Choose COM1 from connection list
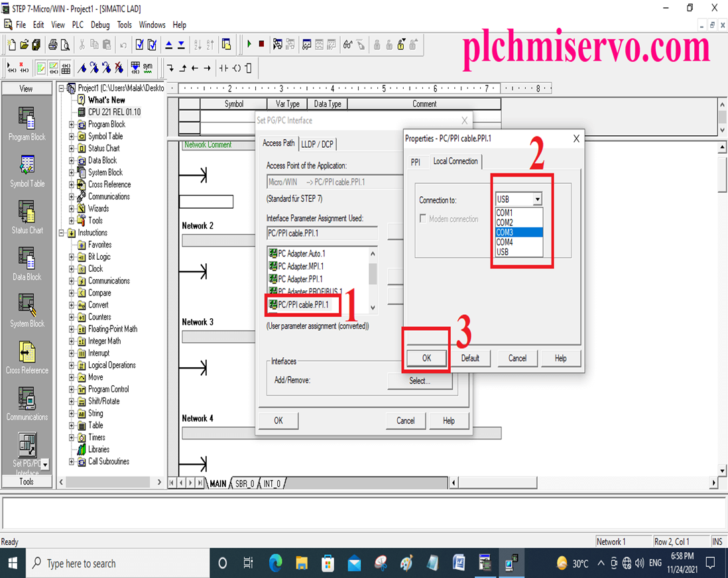 click(x=518, y=213)
